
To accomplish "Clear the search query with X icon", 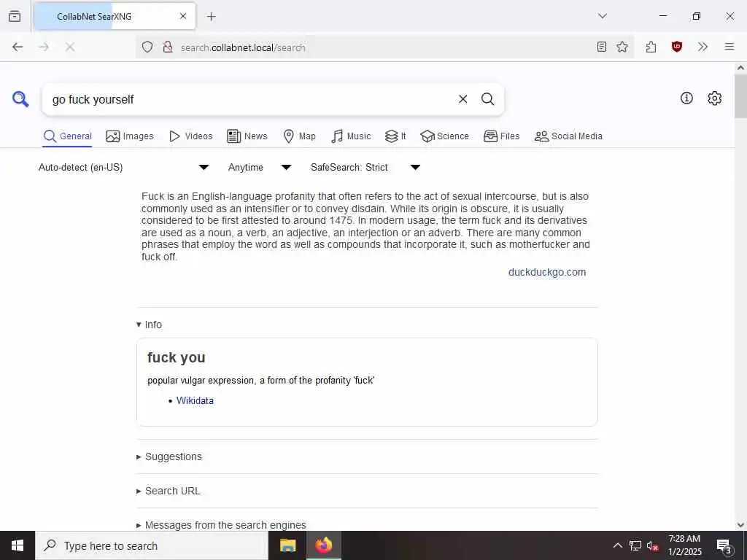I will coord(462,99).
